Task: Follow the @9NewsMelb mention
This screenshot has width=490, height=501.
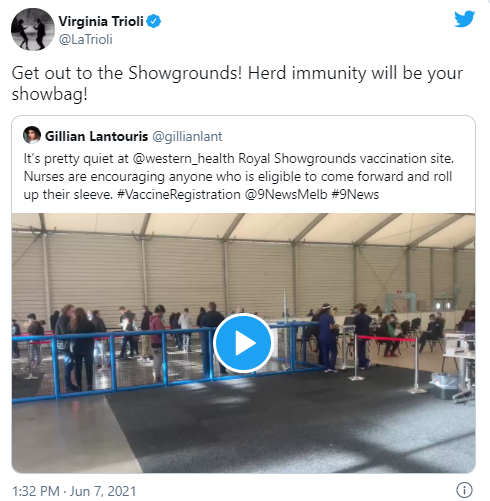Action: tap(286, 194)
